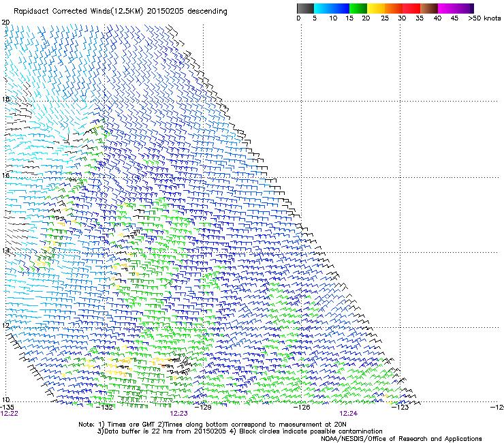Click the latitude label '16'
Image resolution: width=504 pixels, height=443 pixels.
[5, 175]
